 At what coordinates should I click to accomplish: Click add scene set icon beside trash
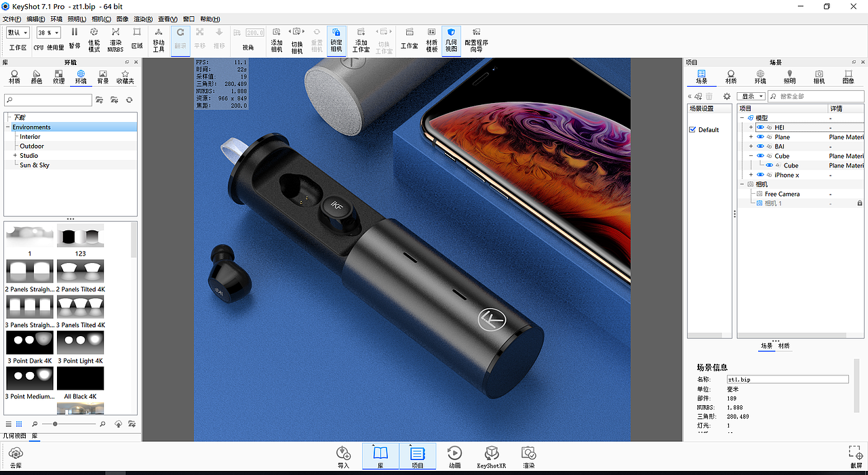(x=698, y=96)
